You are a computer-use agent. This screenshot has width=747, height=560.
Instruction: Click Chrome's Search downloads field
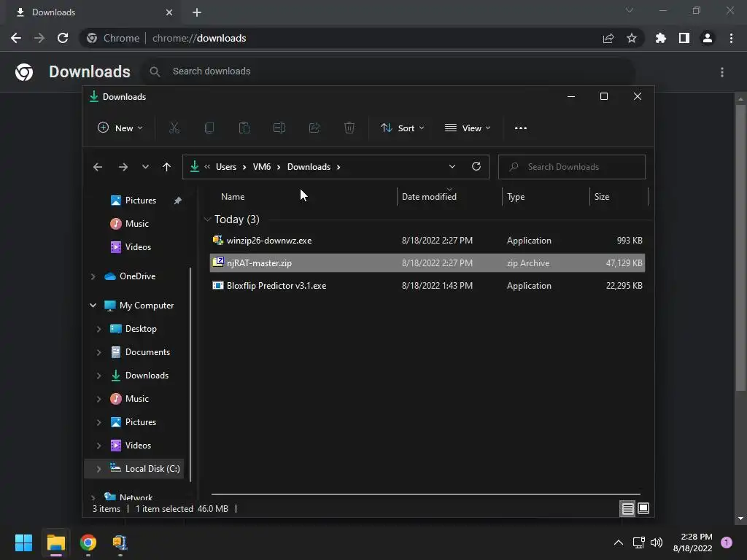[388, 71]
